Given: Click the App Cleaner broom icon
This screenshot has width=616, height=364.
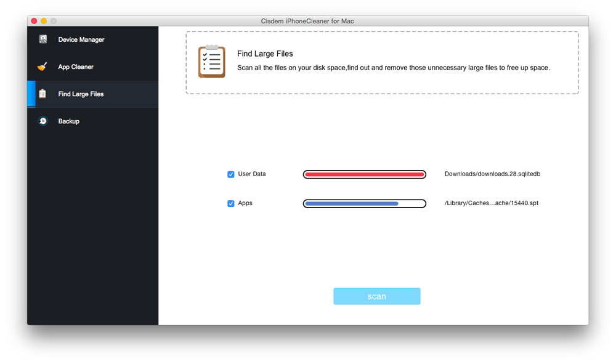Looking at the screenshot, I should coord(43,67).
